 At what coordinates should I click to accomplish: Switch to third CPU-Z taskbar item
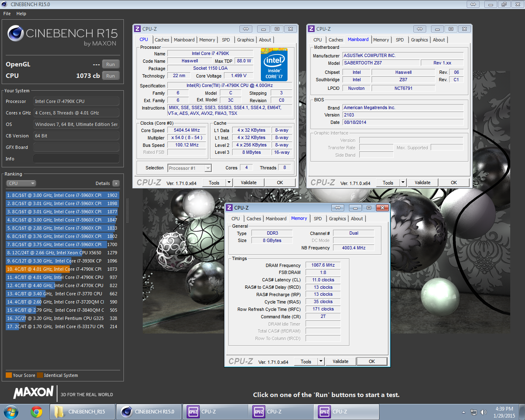pos(346,412)
